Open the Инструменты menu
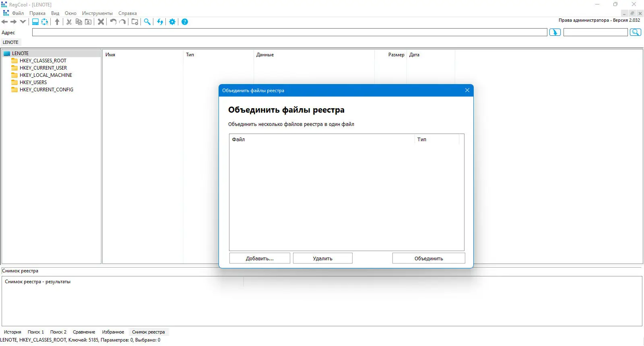The height and width of the screenshot is (346, 644). (x=97, y=13)
